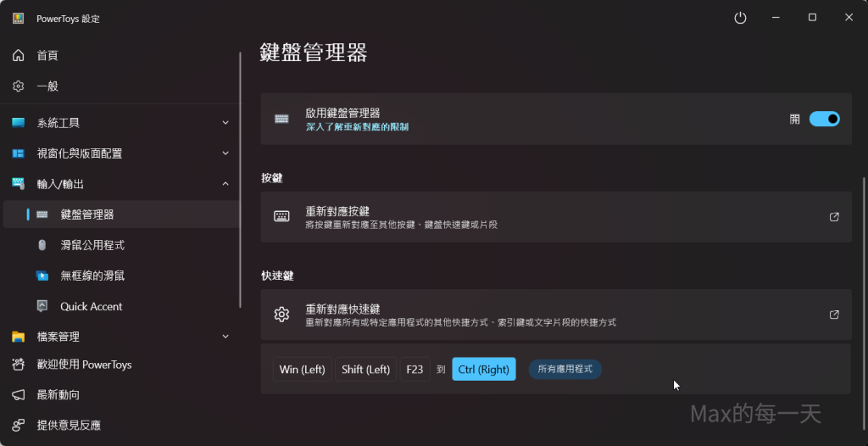The image size is (868, 446).
Task: Click the 一般 settings gear icon
Action: tap(19, 86)
